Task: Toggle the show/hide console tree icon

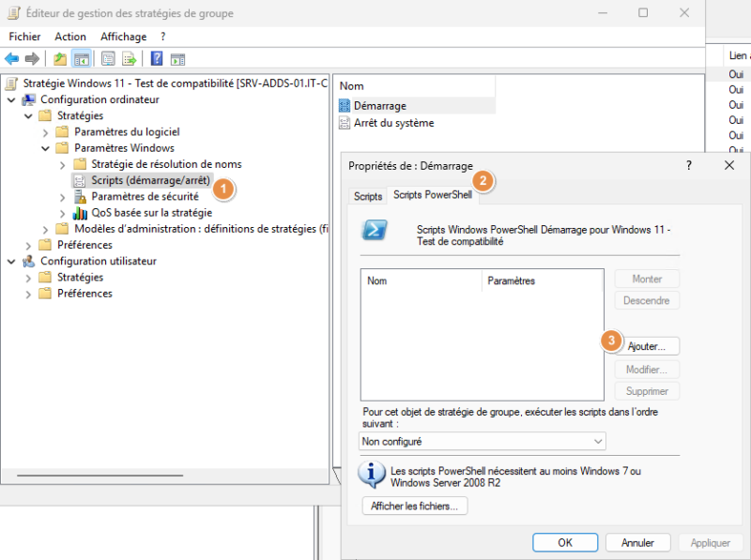Action: tap(81, 59)
